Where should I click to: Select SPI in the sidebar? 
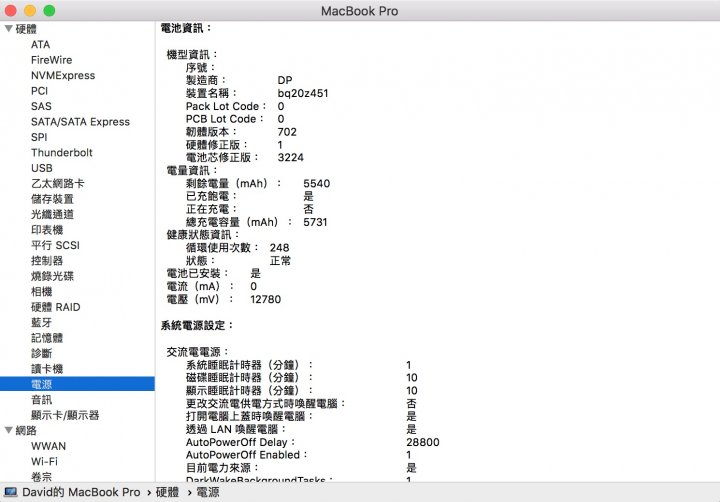click(x=39, y=137)
